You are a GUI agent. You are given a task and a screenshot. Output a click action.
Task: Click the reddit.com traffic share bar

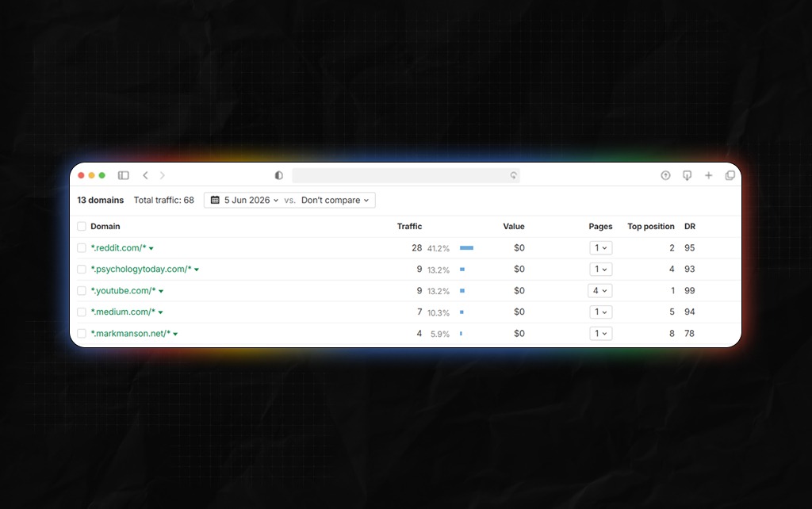pyautogui.click(x=466, y=248)
